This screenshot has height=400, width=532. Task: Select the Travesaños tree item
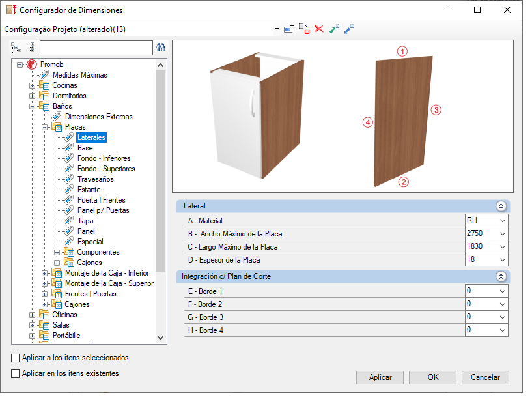pos(95,179)
